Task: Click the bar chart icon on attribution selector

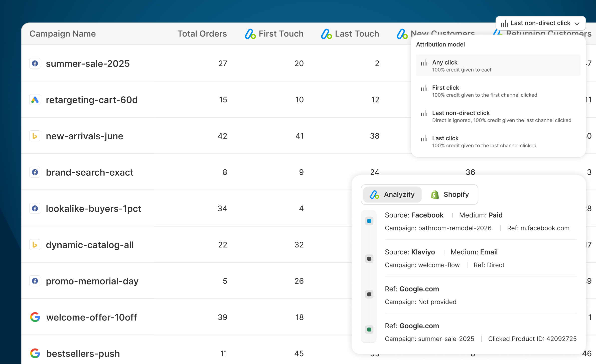Action: pyautogui.click(x=504, y=23)
